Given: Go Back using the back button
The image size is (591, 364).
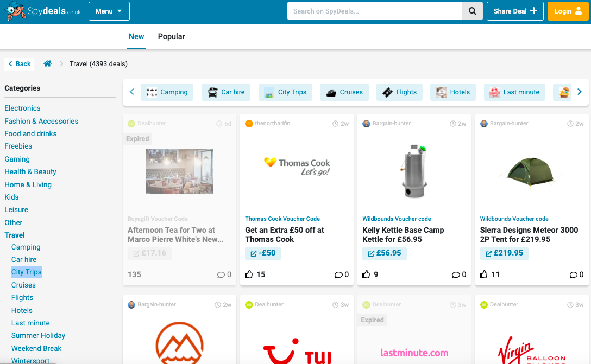Looking at the screenshot, I should pyautogui.click(x=19, y=64).
